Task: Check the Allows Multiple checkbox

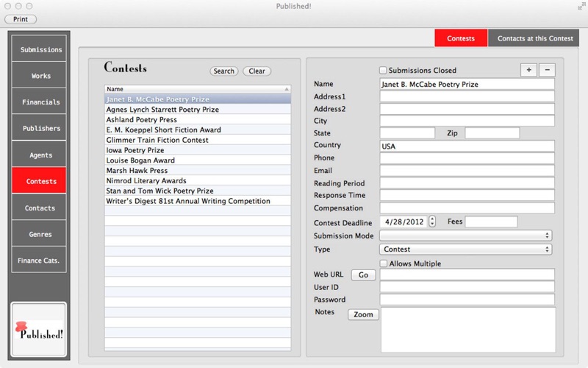Action: (x=383, y=263)
